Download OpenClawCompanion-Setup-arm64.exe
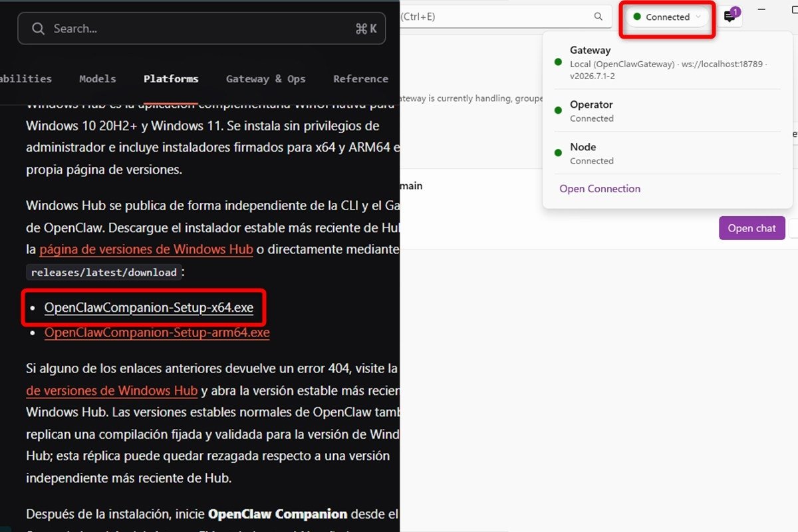 click(x=157, y=332)
